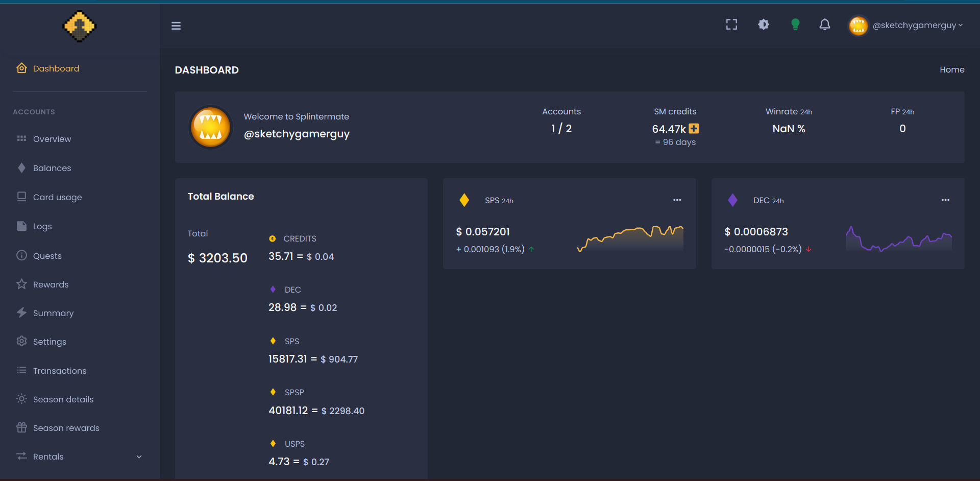Click the SPS price sparkline chart
Screen dimensions: 980x481
tap(630, 239)
